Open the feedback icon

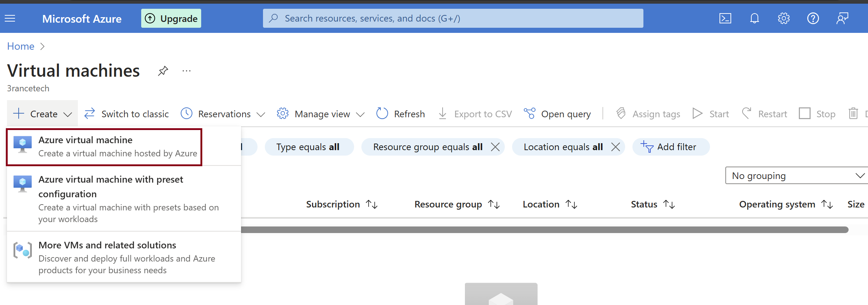842,18
